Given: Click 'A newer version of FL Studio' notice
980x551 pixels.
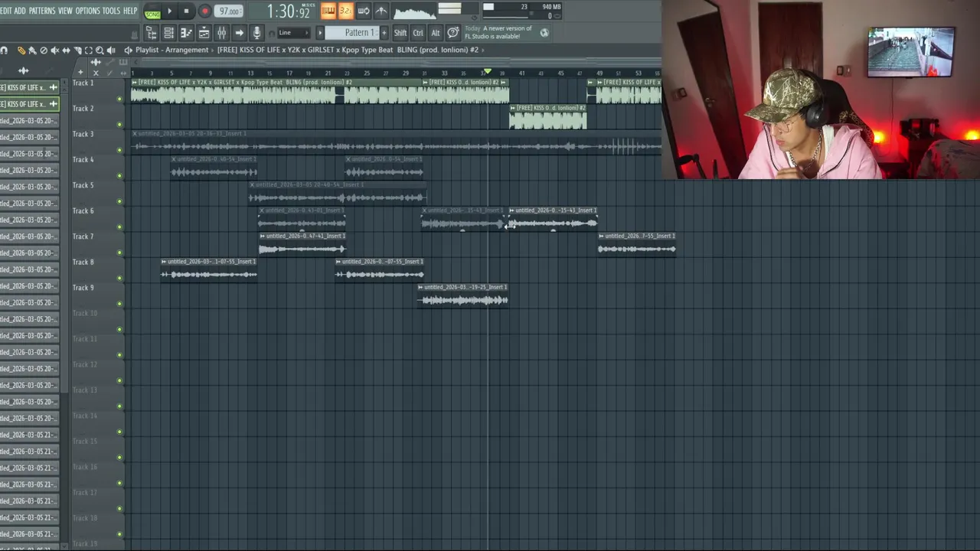Looking at the screenshot, I should click(498, 32).
